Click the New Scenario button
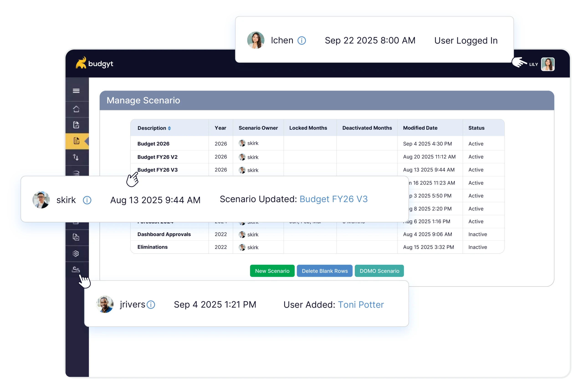 (x=272, y=271)
